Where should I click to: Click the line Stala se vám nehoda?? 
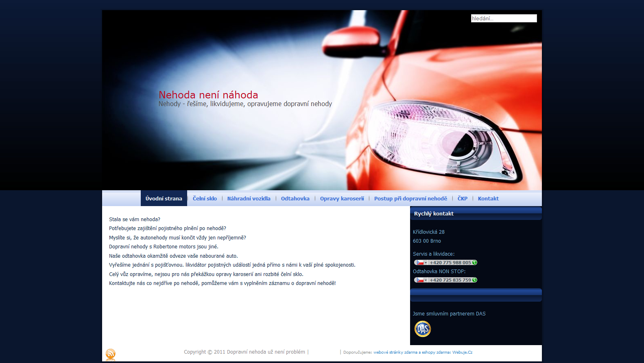click(135, 219)
